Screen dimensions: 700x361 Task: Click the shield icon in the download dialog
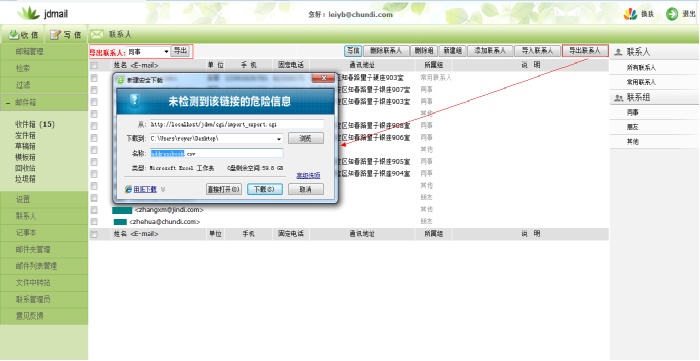click(x=134, y=100)
